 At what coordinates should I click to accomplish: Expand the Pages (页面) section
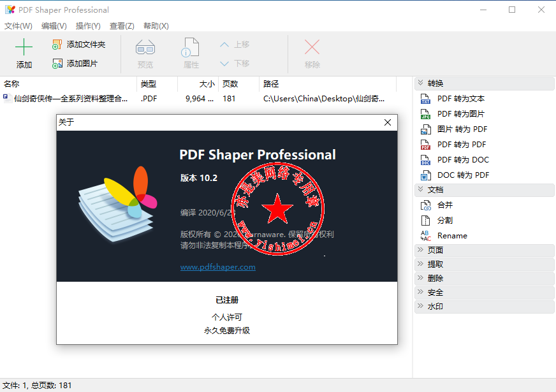pos(421,250)
